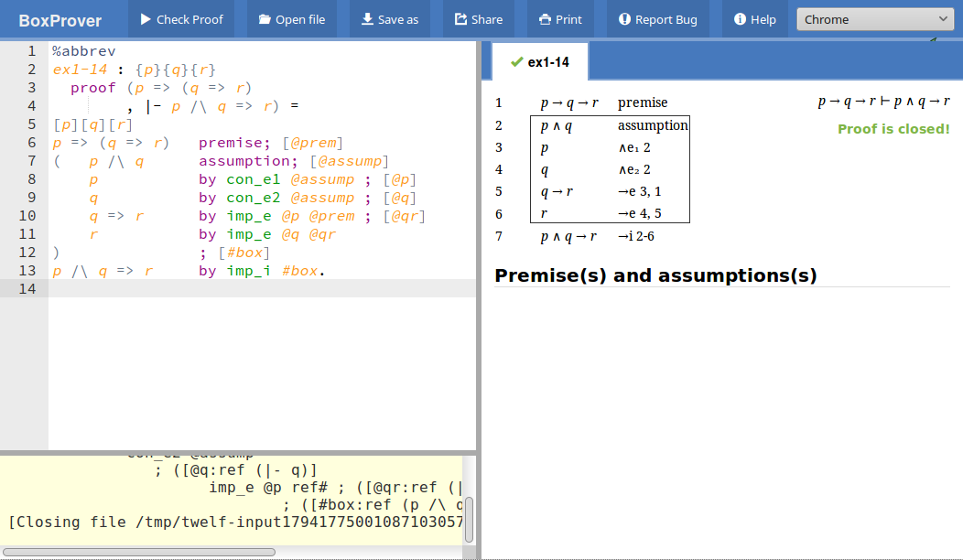Click the BoxProver logo link

(x=60, y=20)
